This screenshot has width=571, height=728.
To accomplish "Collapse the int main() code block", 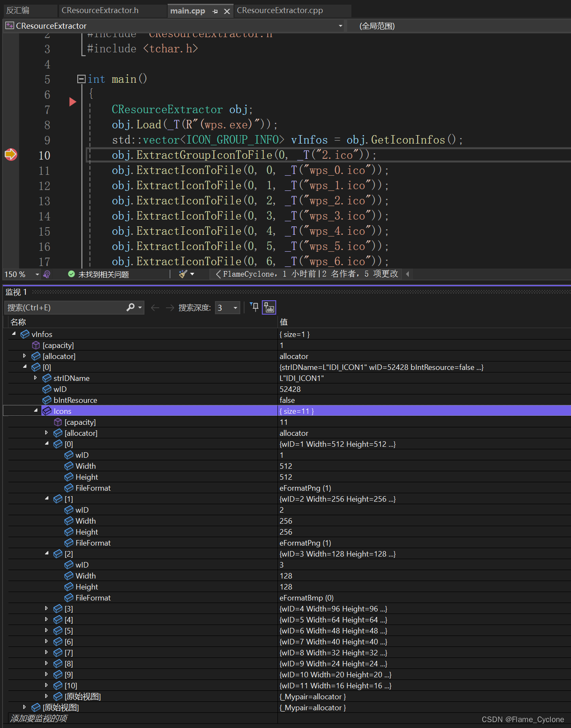I will 82,79.
